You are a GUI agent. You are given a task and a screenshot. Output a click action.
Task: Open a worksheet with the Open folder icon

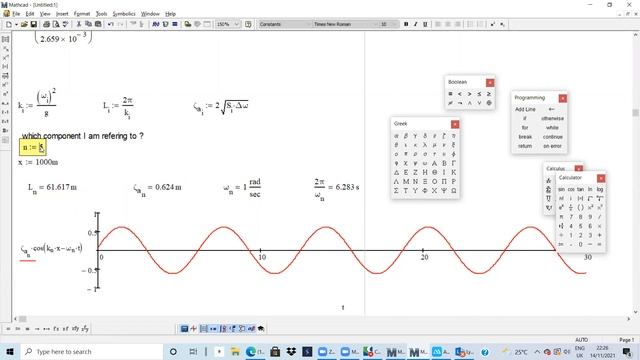click(24, 24)
